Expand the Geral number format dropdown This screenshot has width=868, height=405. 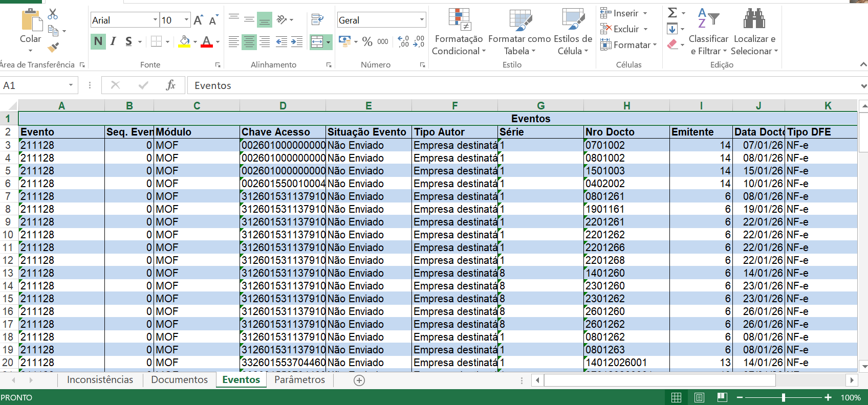422,20
